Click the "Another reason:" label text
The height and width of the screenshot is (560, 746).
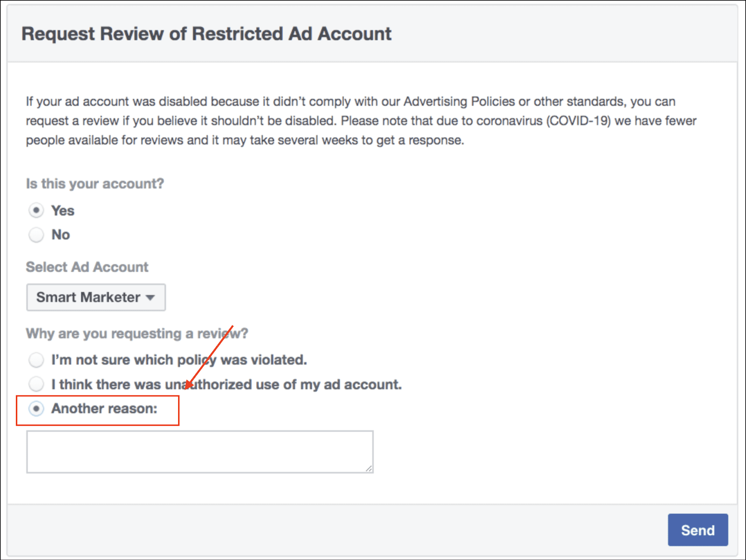(104, 408)
